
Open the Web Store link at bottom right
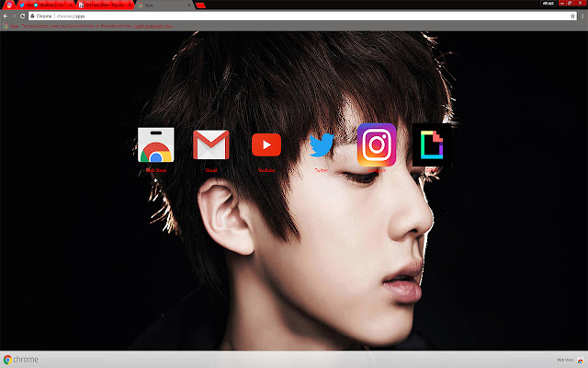(571, 360)
